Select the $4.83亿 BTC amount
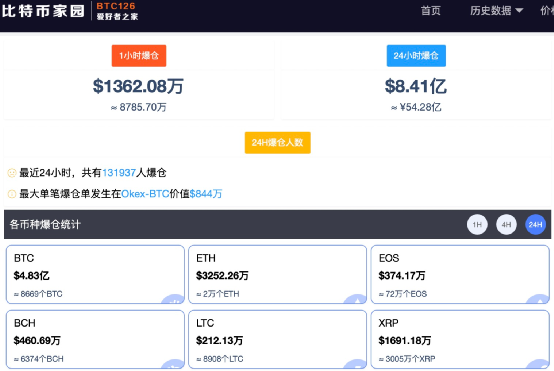The height and width of the screenshot is (371, 554). 31,275
